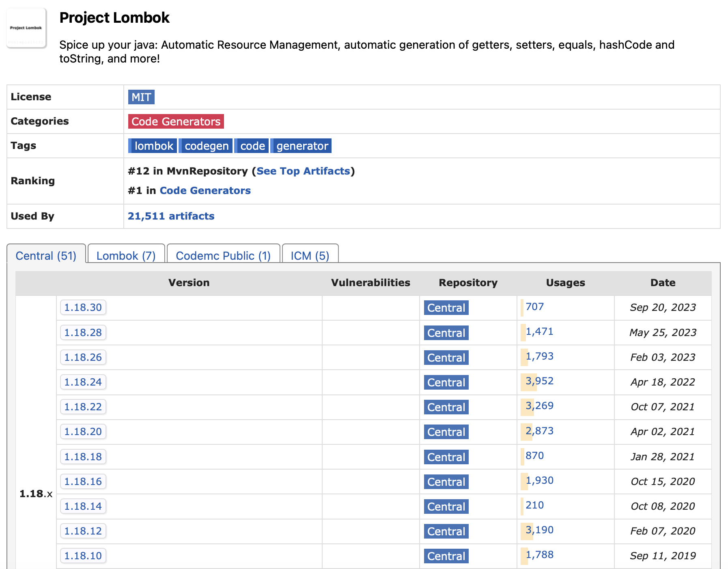
Task: Click the May 25, 2023 date cell
Action: [663, 332]
